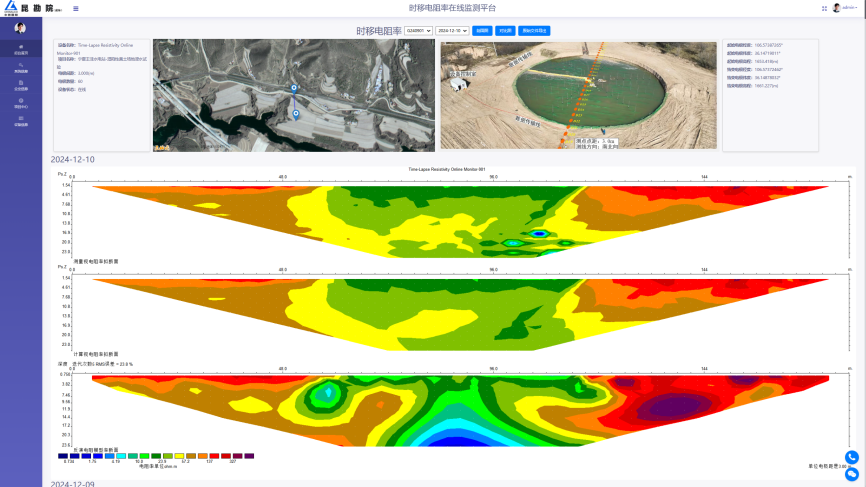Click the reservoir site photo
The width and height of the screenshot is (866, 487).
point(578,95)
